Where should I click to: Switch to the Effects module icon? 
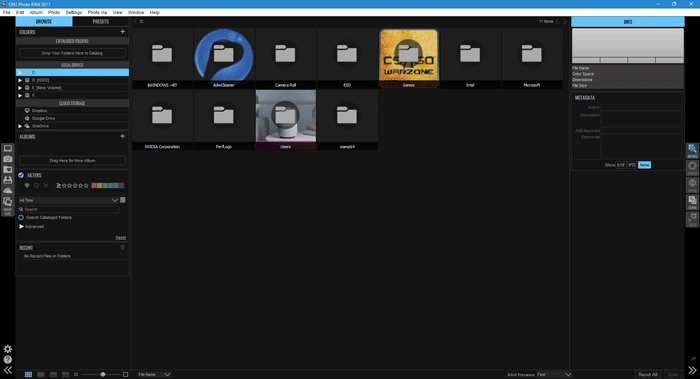pos(692,185)
